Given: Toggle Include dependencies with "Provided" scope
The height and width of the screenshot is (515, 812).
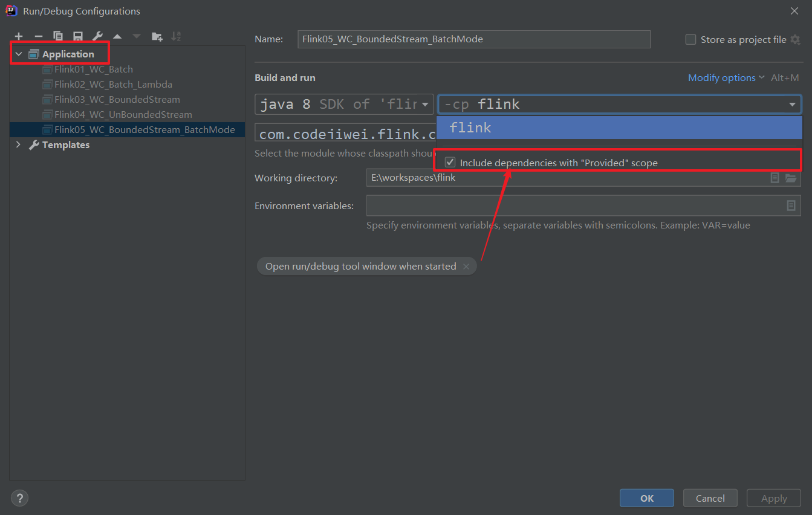Looking at the screenshot, I should pyautogui.click(x=450, y=162).
